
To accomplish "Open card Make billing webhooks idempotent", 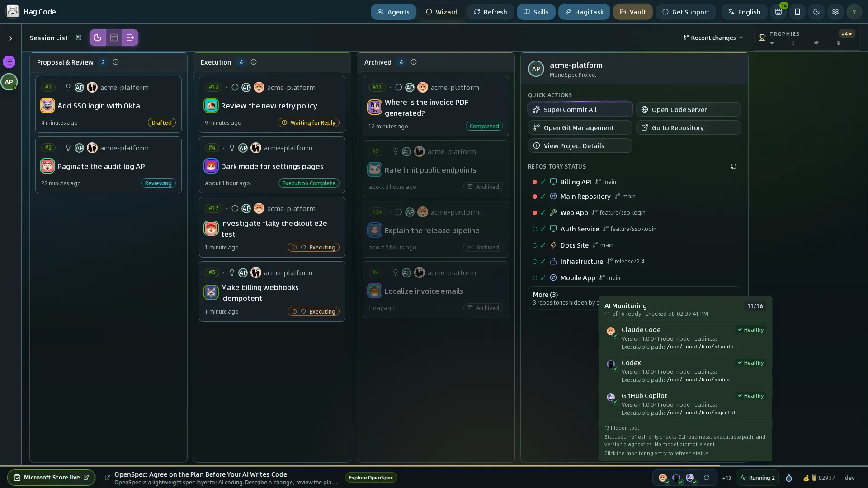I will coord(272,291).
